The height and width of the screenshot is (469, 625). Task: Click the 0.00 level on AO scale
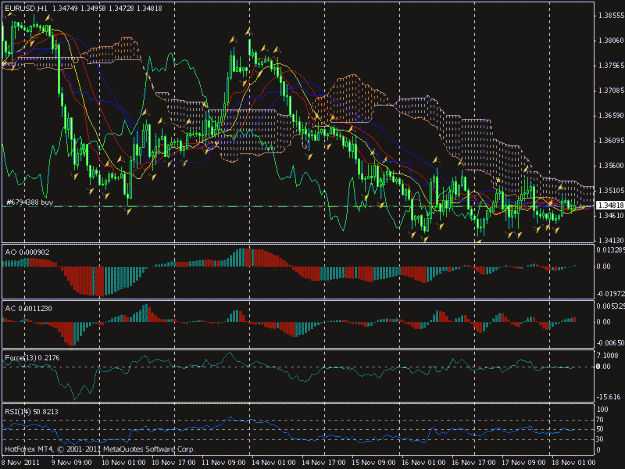pos(604,266)
